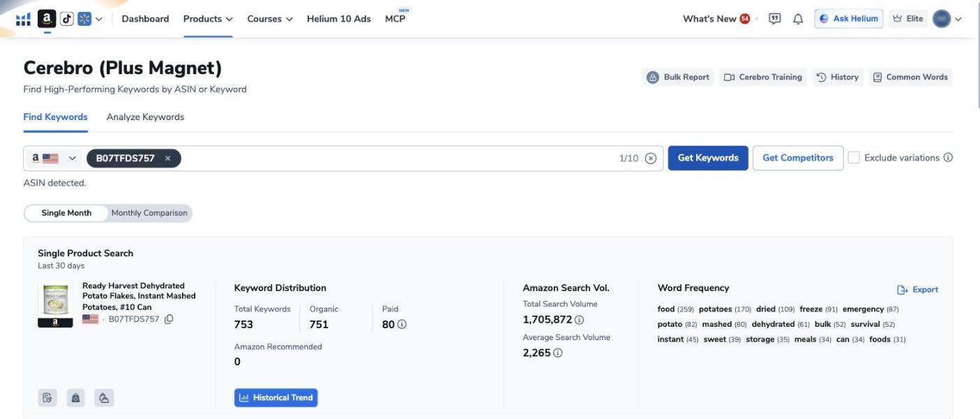Click the middle product tool bag icon

point(76,398)
